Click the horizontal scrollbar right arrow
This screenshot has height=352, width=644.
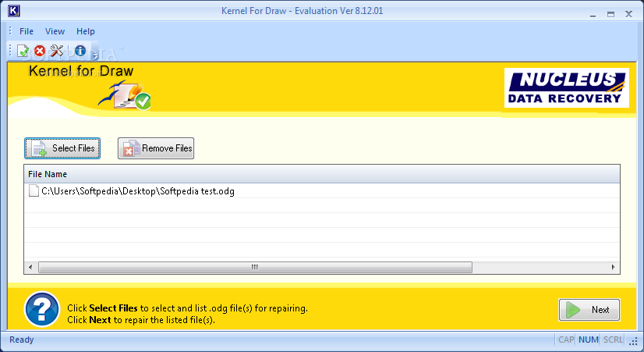(x=613, y=267)
